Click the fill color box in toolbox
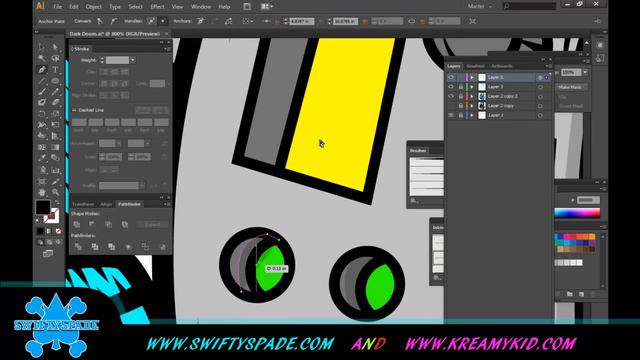This screenshot has width=640, height=360. pos(42,207)
